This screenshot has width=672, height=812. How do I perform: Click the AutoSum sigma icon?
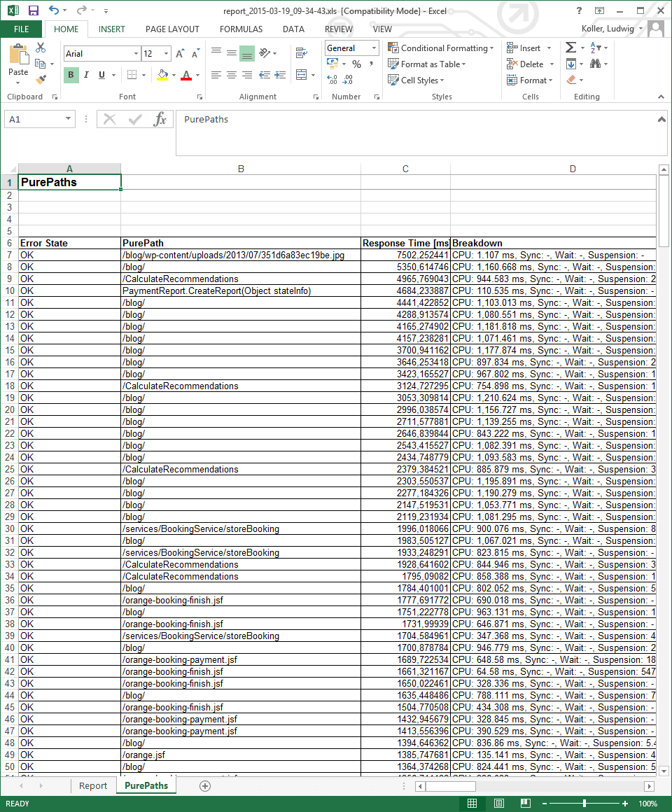click(570, 48)
